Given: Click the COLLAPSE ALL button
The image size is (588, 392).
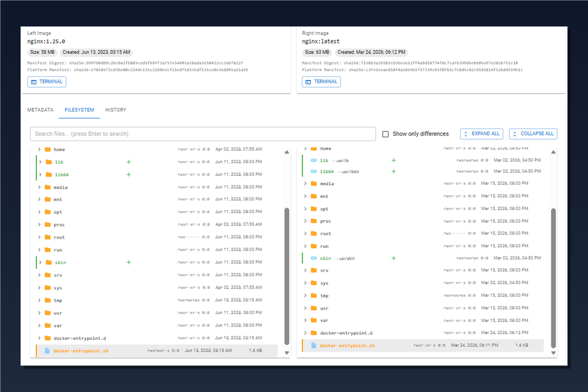Looking at the screenshot, I should [x=533, y=134].
